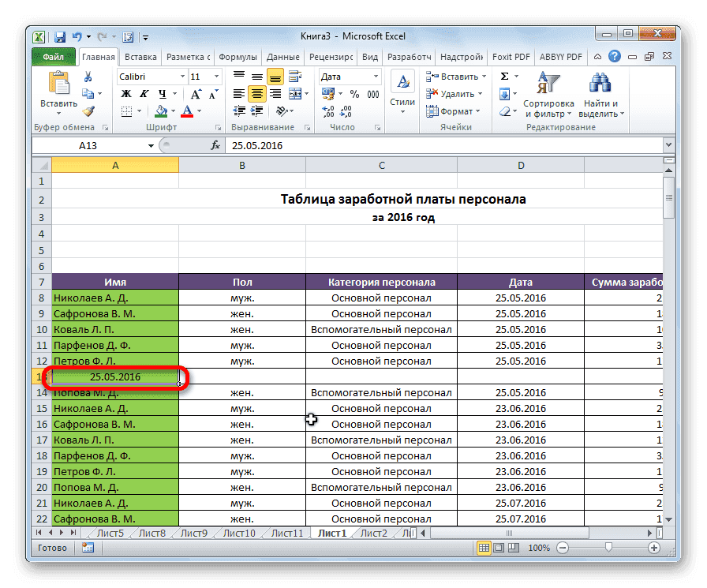The image size is (707, 588).
Task: Toggle center alignment in the Alignment group
Action: (x=255, y=93)
